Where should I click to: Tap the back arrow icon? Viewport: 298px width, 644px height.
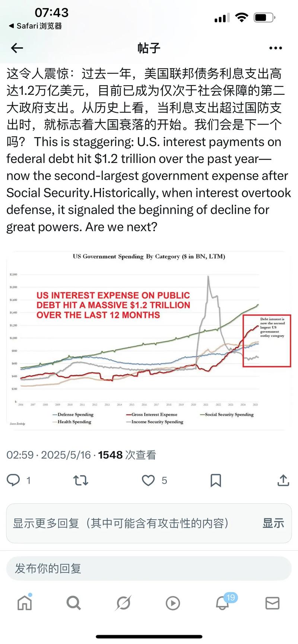click(x=17, y=48)
